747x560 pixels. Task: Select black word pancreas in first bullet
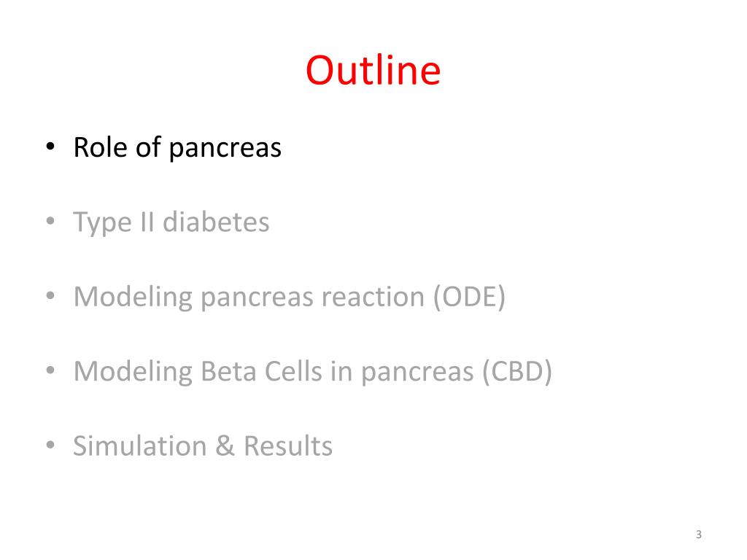coord(225,149)
